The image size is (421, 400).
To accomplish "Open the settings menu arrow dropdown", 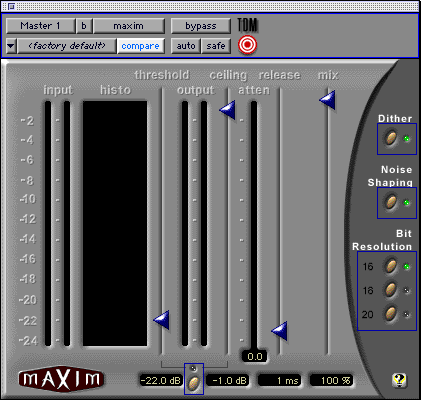I will [x=11, y=46].
